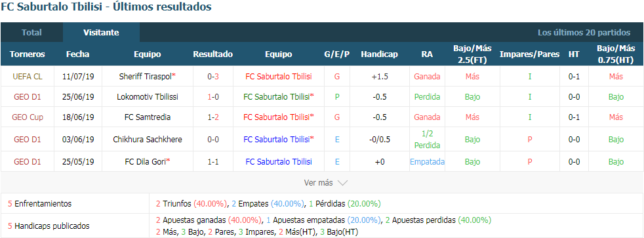644x238 pixels.
Task: Open the Sheriff Tiraspol team link
Action: [146, 76]
